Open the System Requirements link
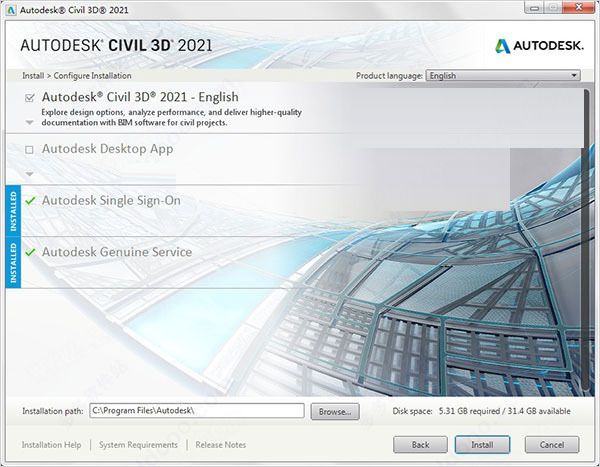Screen dimensions: 600x467 138,445
